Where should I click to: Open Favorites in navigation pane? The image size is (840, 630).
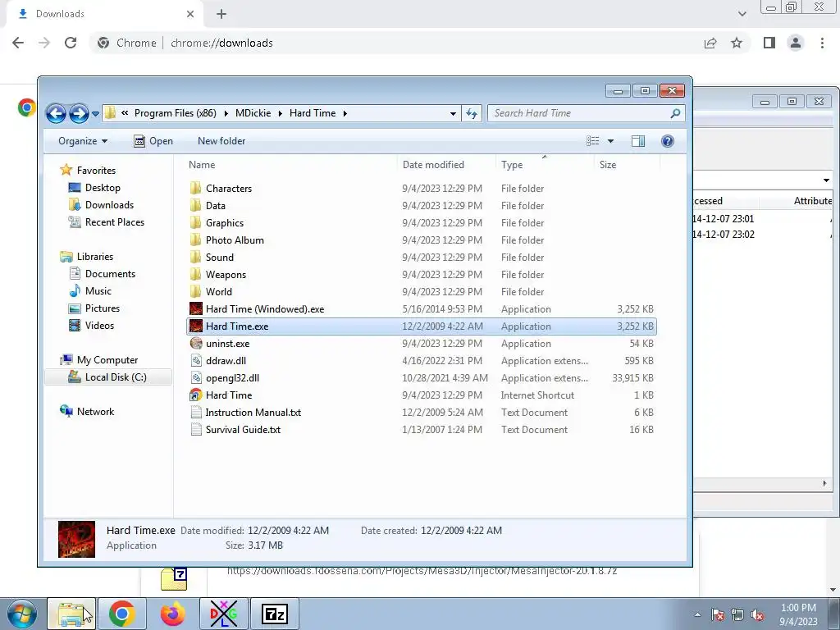(89, 171)
